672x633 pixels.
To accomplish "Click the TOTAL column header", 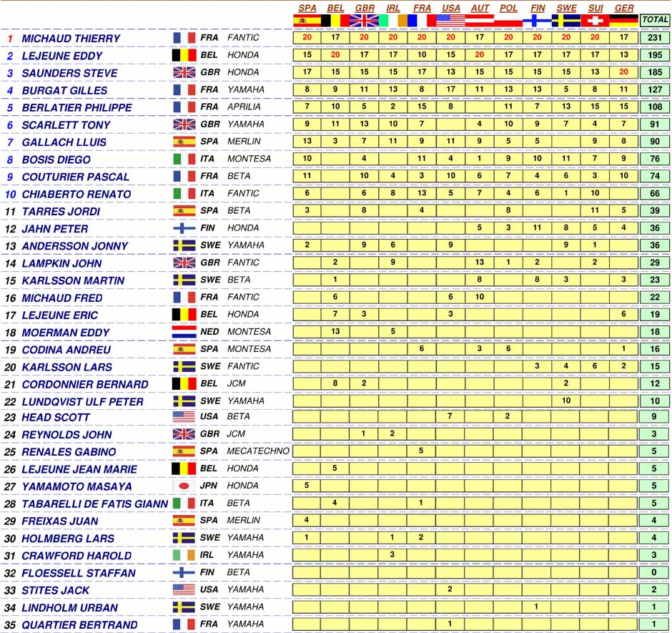I will pyautogui.click(x=655, y=20).
